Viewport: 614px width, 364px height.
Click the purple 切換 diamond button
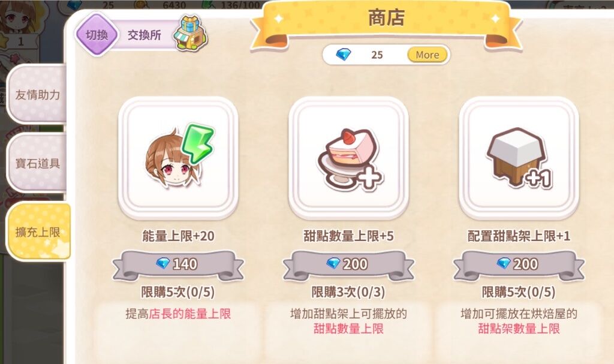point(97,34)
